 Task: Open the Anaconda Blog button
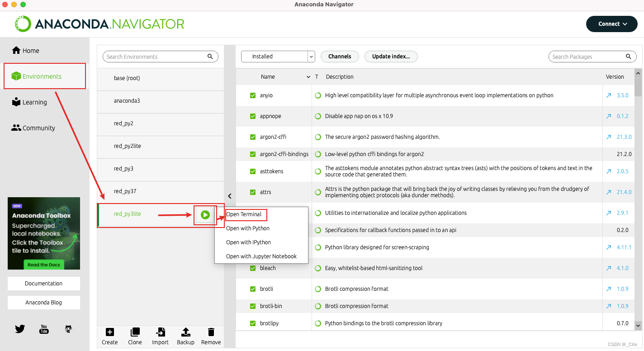(x=44, y=303)
